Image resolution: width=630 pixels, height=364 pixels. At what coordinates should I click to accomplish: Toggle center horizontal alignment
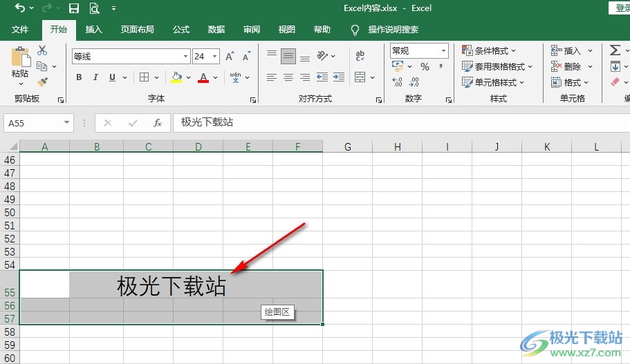click(x=288, y=77)
